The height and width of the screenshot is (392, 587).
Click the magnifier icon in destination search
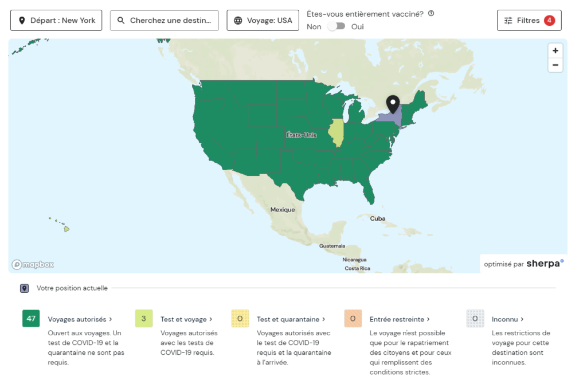tap(121, 21)
